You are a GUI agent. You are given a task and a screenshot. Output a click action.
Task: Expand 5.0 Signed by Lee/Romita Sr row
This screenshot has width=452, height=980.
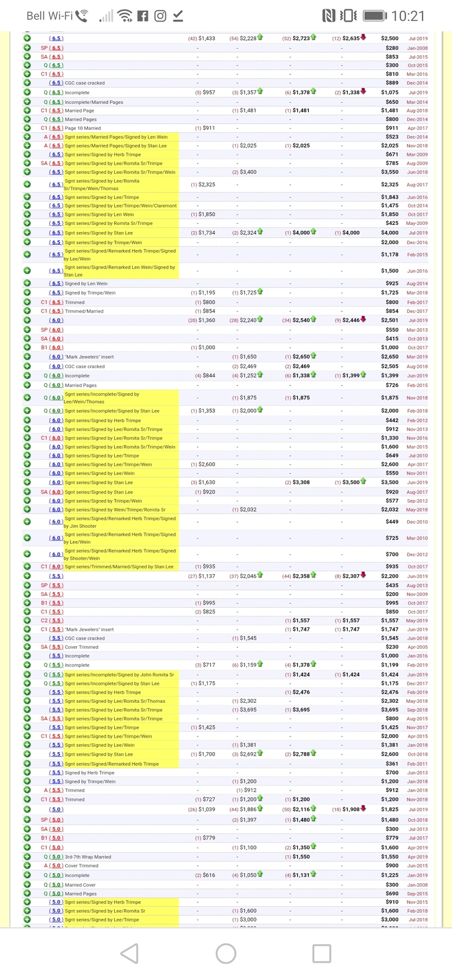pos(27,910)
